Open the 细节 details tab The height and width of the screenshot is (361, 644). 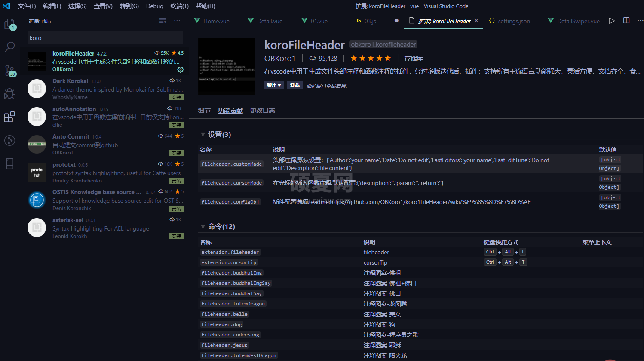pyautogui.click(x=204, y=111)
